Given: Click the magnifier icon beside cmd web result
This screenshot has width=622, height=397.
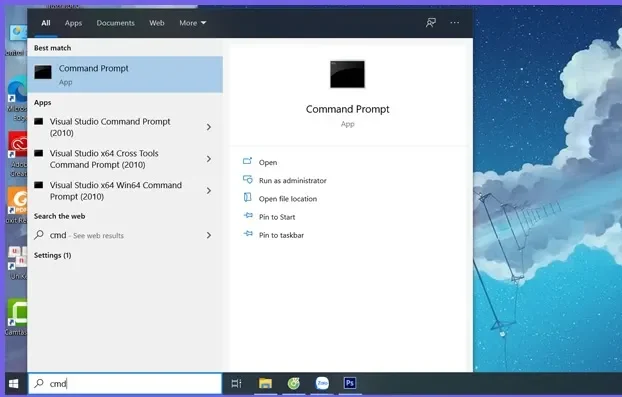Looking at the screenshot, I should [x=39, y=235].
